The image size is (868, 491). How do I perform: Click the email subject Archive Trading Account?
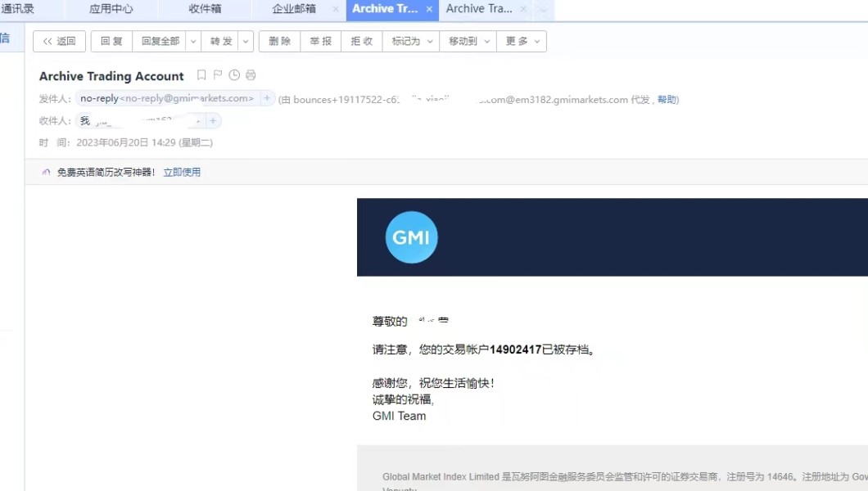[111, 76]
